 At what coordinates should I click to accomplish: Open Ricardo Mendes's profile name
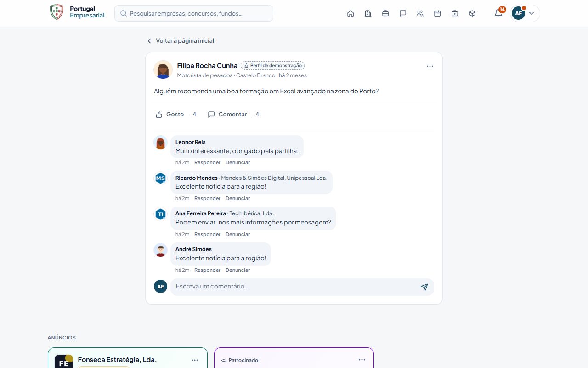point(196,178)
